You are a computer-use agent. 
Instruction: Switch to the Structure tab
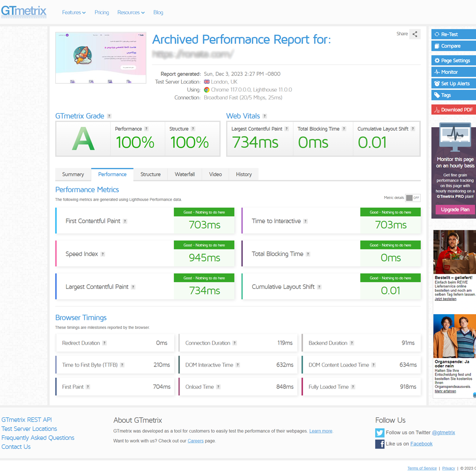point(150,174)
